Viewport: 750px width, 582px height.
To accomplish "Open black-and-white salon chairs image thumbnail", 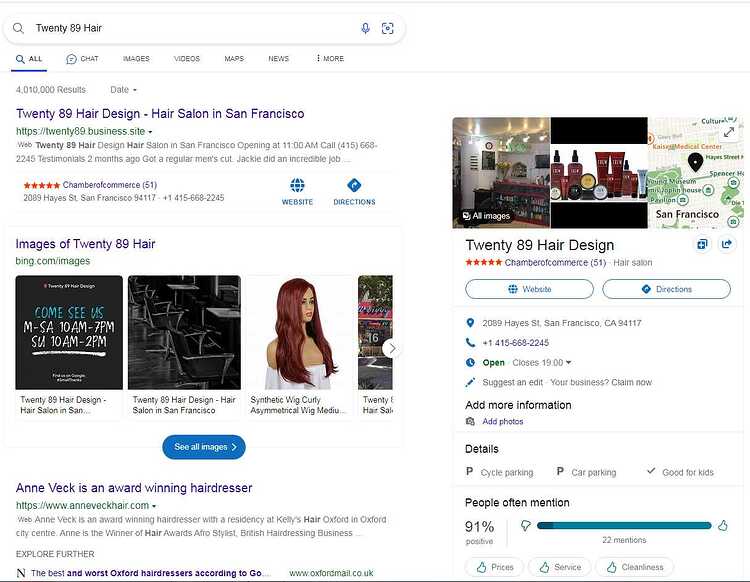I will [184, 332].
